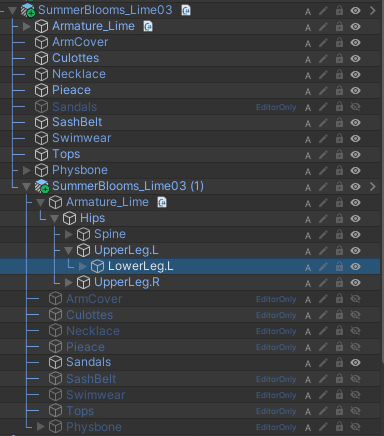
Task: Collapse the Hips node
Action: [x=55, y=219]
